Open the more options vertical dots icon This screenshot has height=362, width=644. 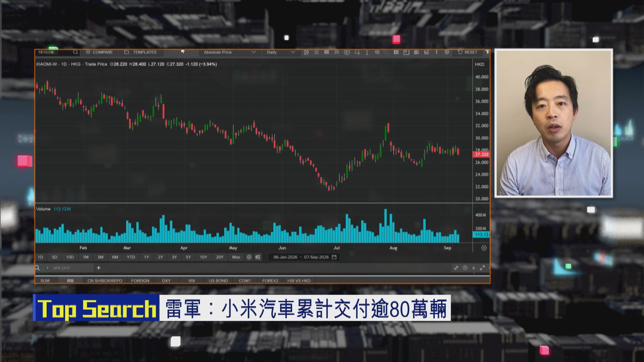(x=436, y=52)
